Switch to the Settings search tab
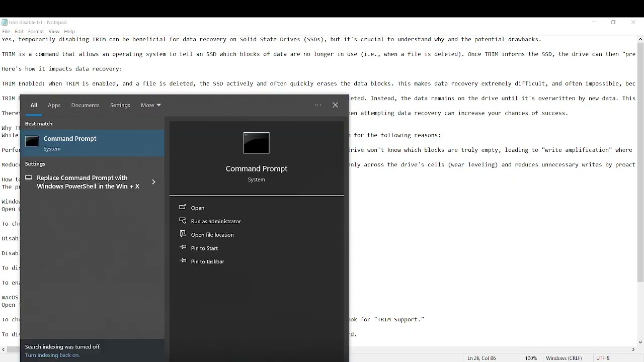Image resolution: width=644 pixels, height=362 pixels. pyautogui.click(x=120, y=106)
